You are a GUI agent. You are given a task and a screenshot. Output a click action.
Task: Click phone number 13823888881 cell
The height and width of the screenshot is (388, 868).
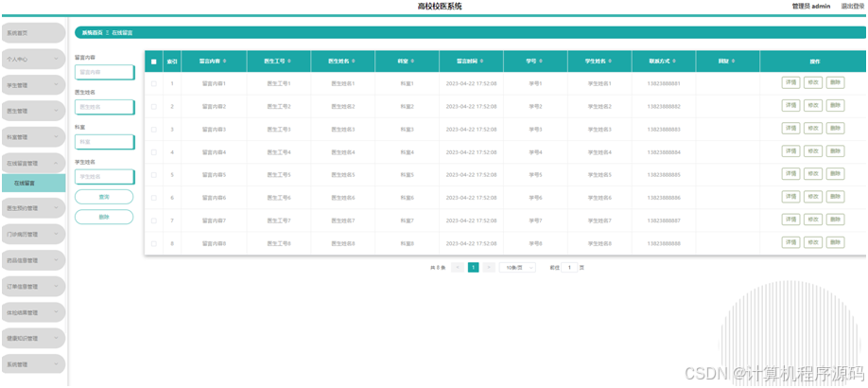pos(663,83)
